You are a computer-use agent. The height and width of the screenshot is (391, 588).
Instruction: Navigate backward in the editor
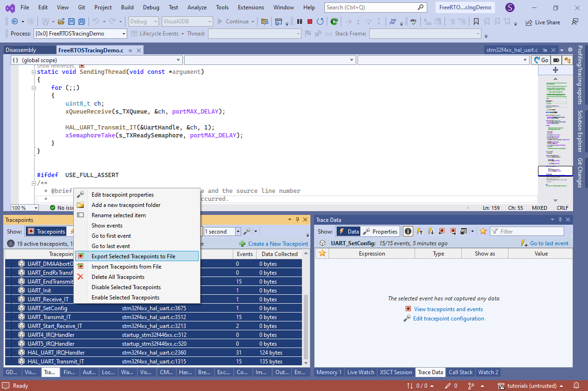pos(14,21)
